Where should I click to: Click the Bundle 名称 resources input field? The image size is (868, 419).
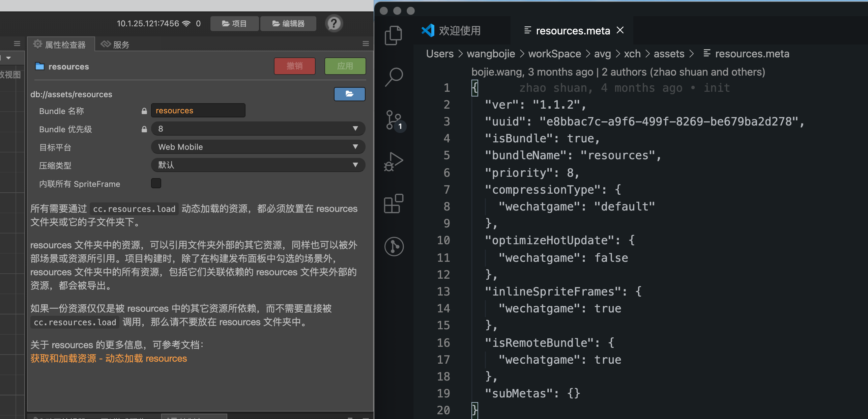(x=198, y=111)
